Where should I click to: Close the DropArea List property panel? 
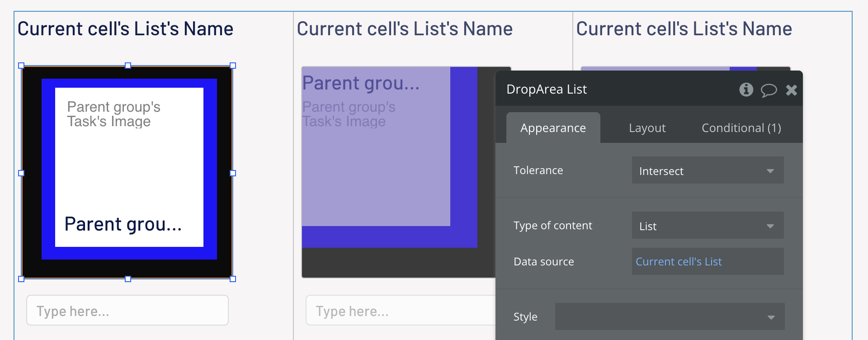pos(791,90)
